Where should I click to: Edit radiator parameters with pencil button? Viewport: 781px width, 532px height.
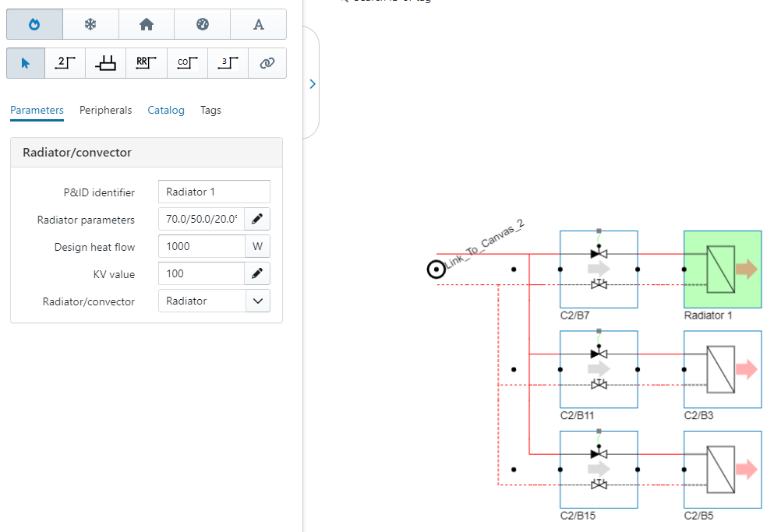coord(257,220)
